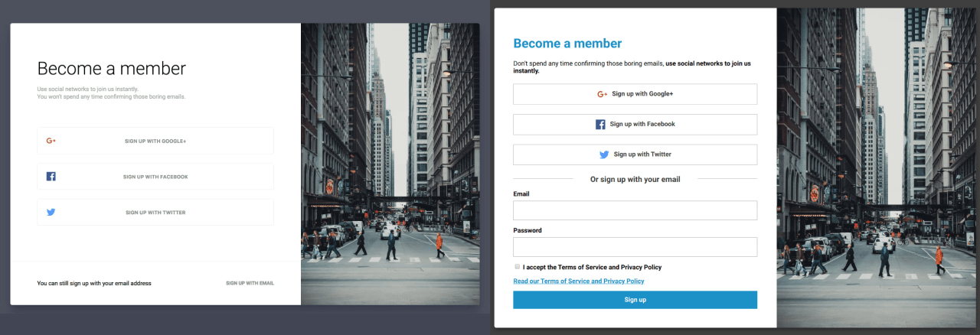The image size is (980, 335).
Task: Click the Twitter bird icon in left form
Action: [51, 212]
